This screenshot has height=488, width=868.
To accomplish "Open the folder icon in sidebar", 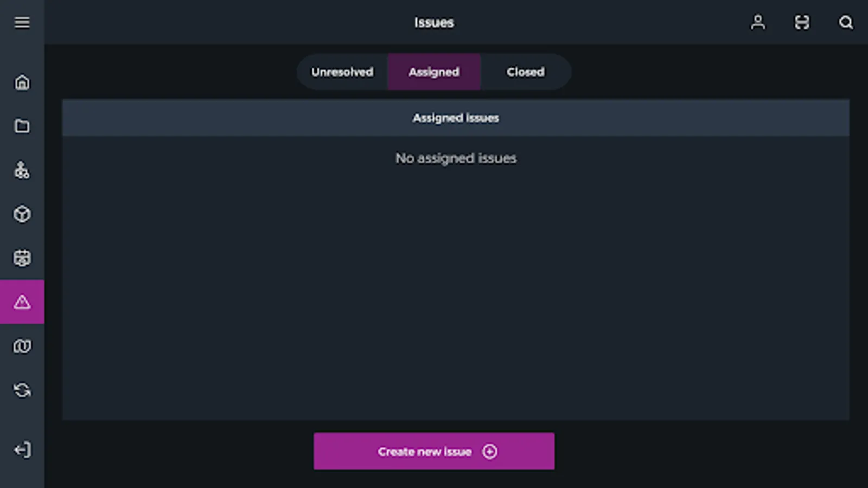I will tap(22, 126).
